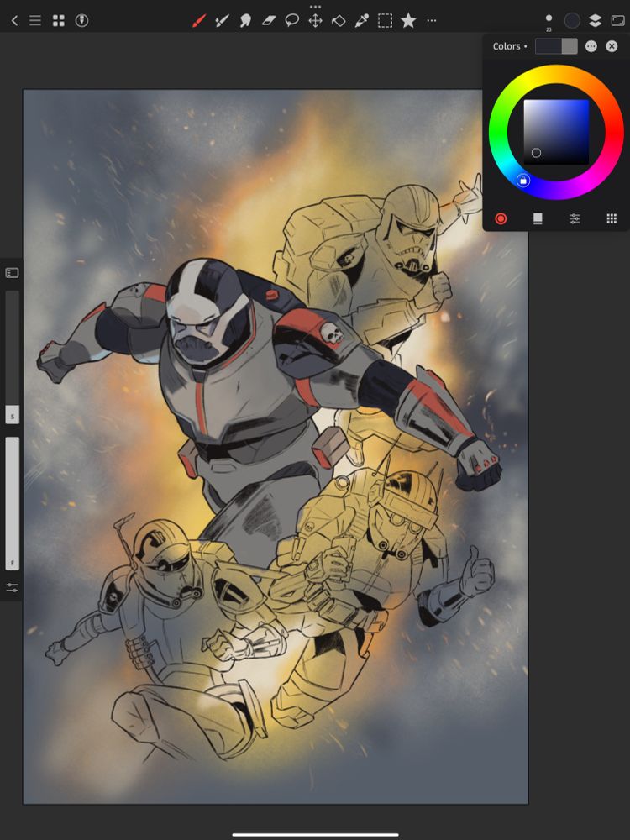Select the dashed-square Selection tool

(x=386, y=21)
